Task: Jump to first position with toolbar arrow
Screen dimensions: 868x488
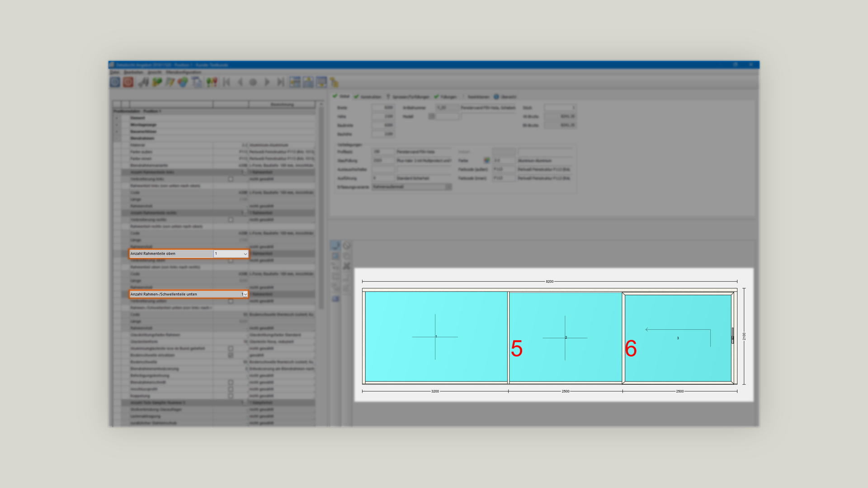Action: (x=227, y=82)
